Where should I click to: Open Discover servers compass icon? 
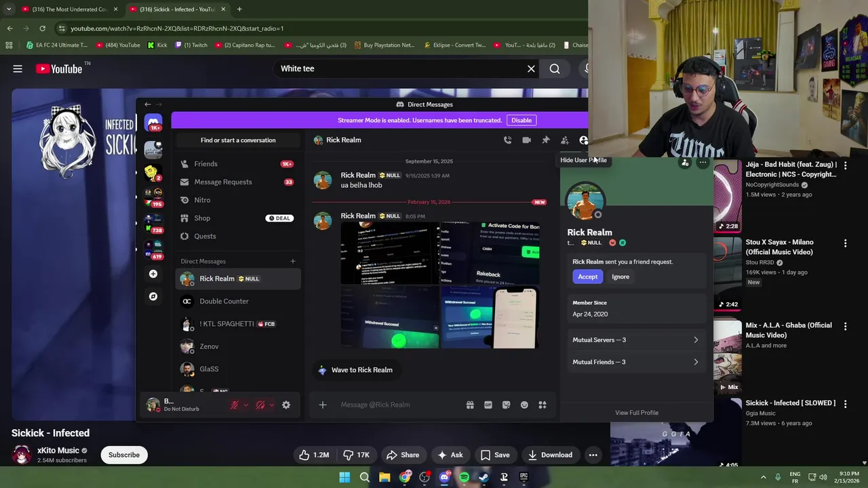coord(153,296)
